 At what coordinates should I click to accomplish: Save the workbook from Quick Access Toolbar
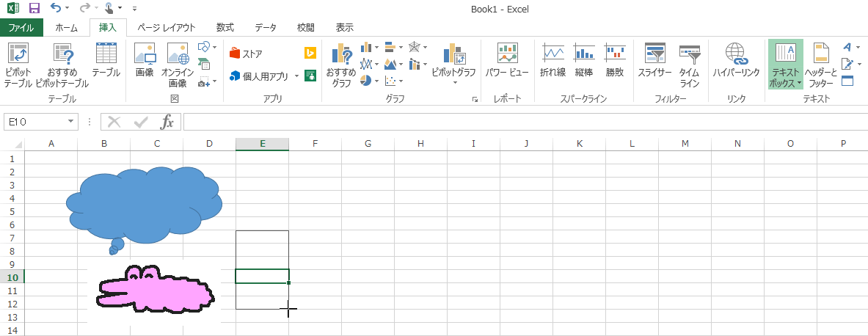click(x=34, y=8)
